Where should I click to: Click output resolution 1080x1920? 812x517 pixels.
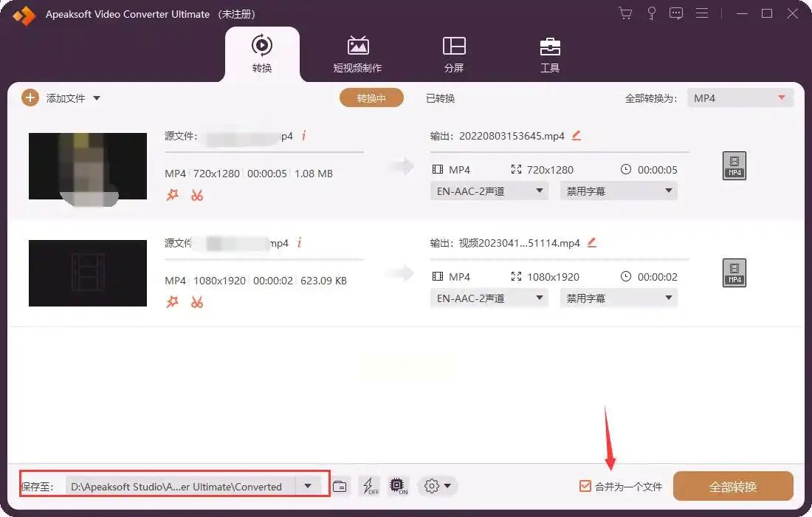coord(553,277)
